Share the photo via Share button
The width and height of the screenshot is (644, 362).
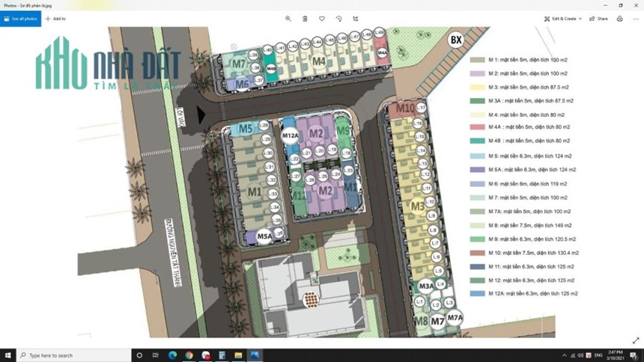pyautogui.click(x=598, y=19)
